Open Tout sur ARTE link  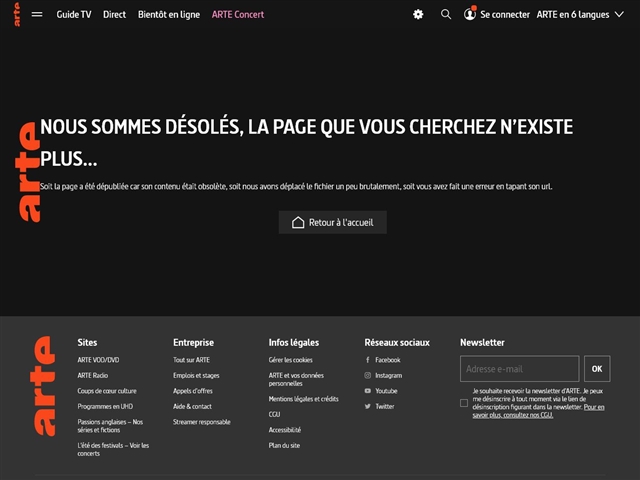tap(191, 360)
